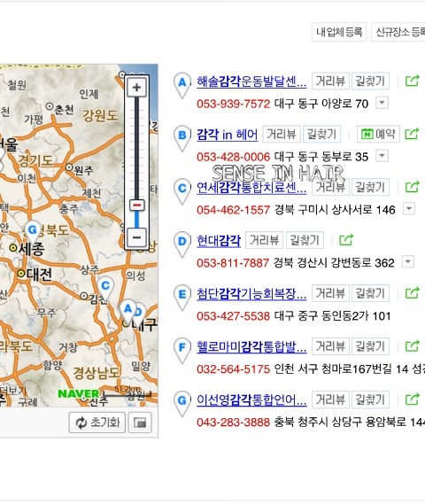Click the result list marker D icon
Screen dimensions: 425x504
click(x=182, y=244)
